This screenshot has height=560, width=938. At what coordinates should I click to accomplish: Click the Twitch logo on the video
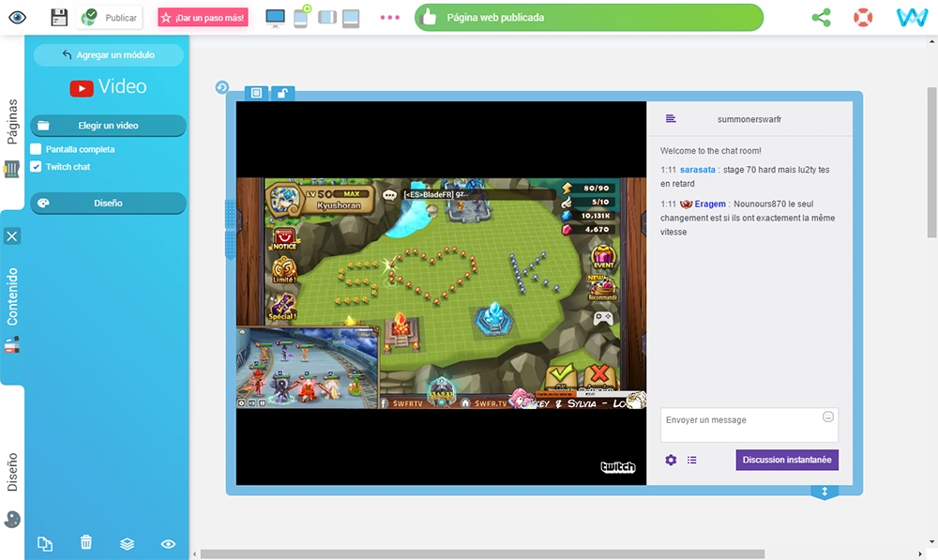point(617,467)
